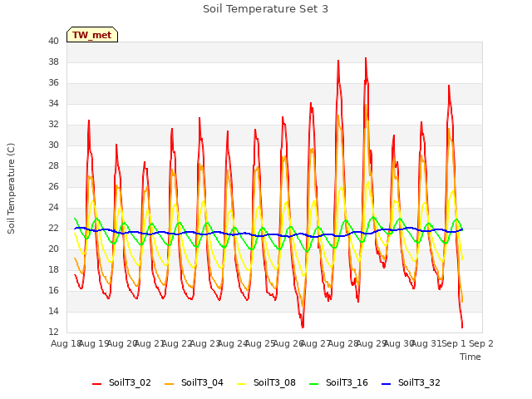Click the y-axis tick label 24
This screenshot has height=399, width=532.
pos(53,207)
